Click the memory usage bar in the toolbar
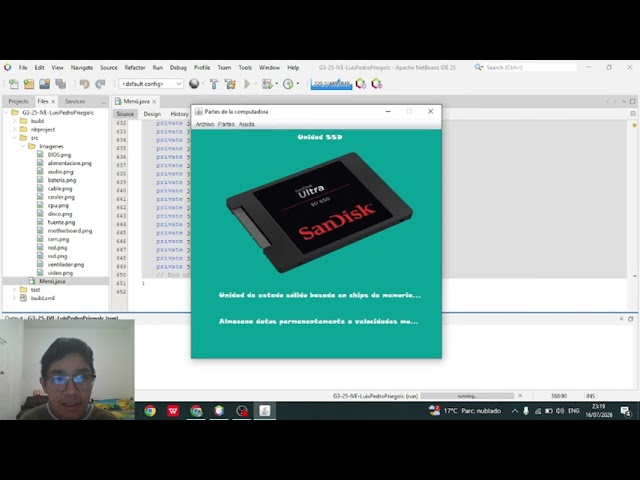640x480 pixels. coord(331,84)
